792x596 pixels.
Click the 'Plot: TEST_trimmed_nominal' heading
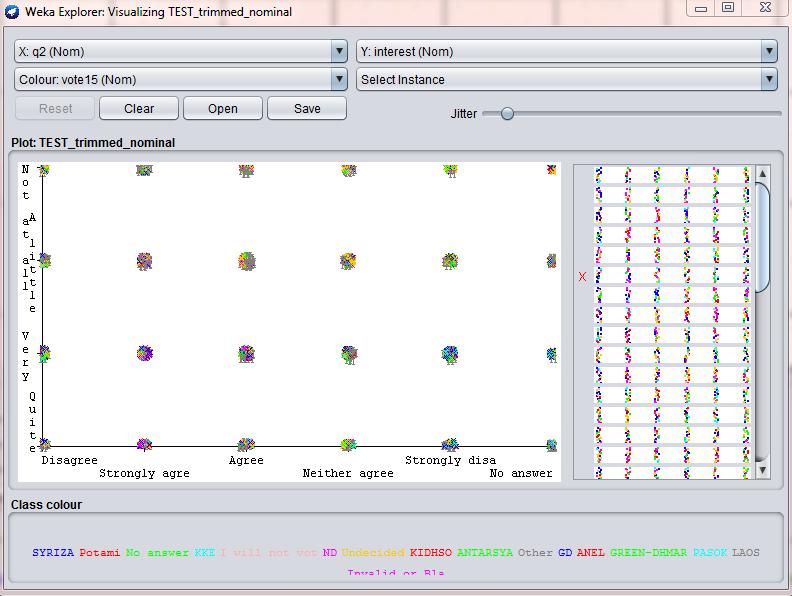pyautogui.click(x=93, y=143)
